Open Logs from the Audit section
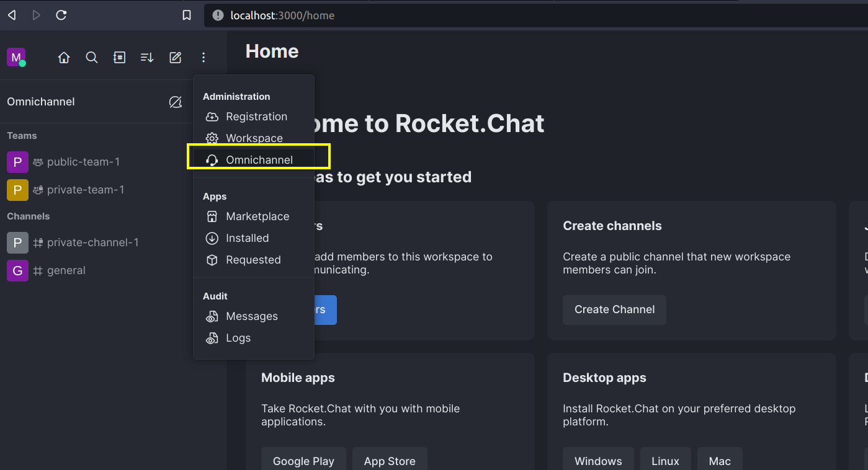The width and height of the screenshot is (868, 470). 239,338
